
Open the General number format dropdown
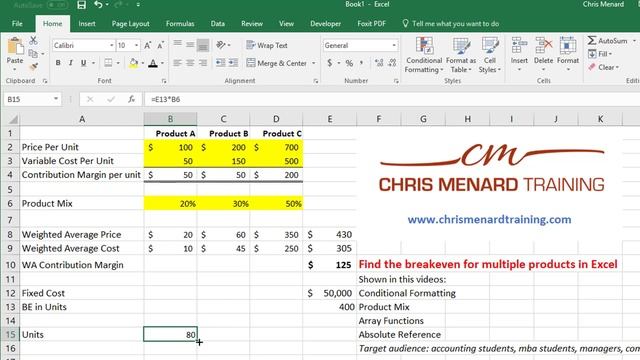pyautogui.click(x=394, y=45)
